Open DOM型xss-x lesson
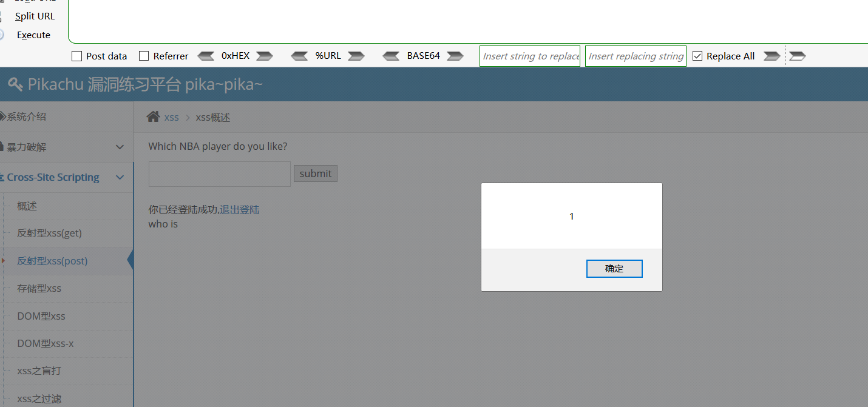 point(45,343)
